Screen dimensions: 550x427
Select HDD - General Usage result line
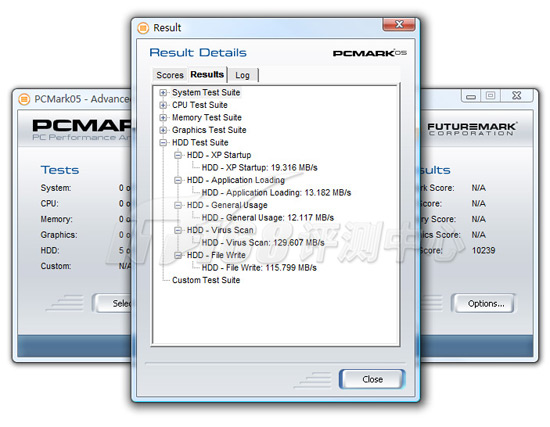[268, 218]
